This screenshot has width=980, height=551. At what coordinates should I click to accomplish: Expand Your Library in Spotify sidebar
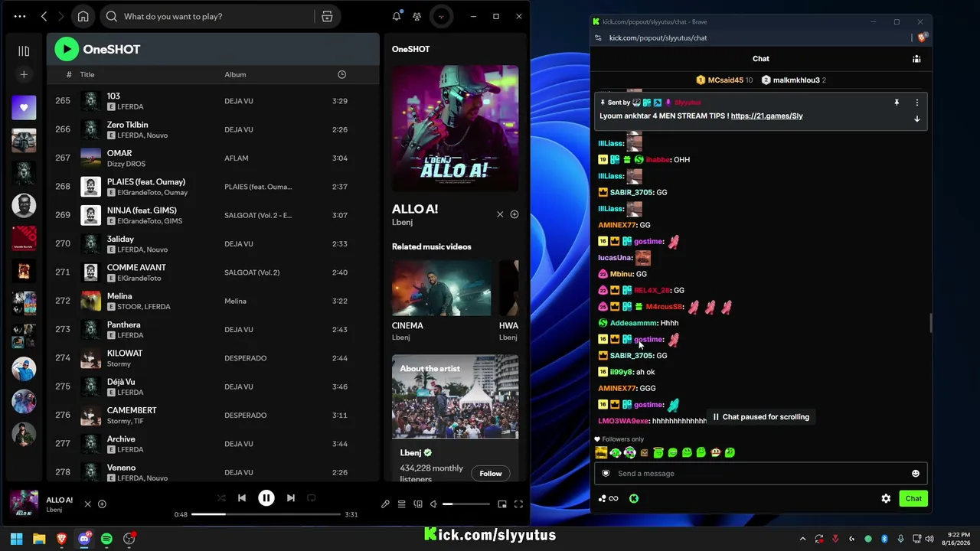pos(24,51)
